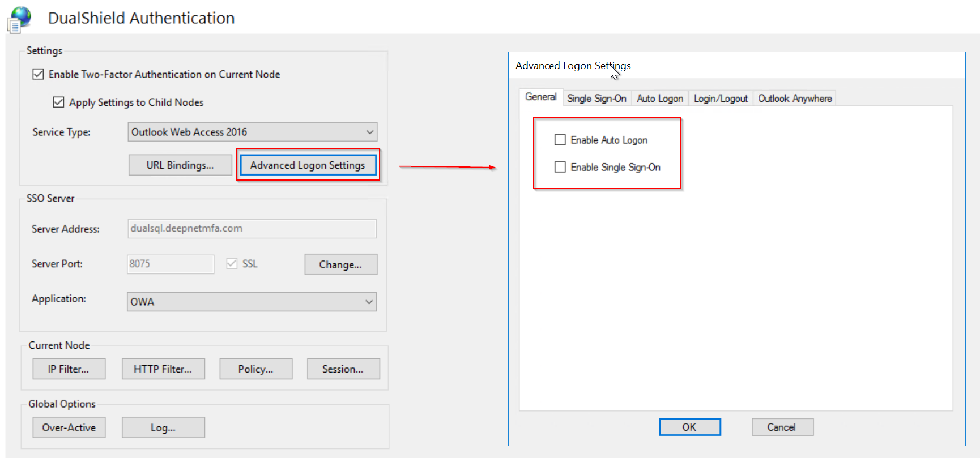Image resolution: width=980 pixels, height=458 pixels.
Task: Enable Auto Logon checkbox
Action: click(x=560, y=140)
